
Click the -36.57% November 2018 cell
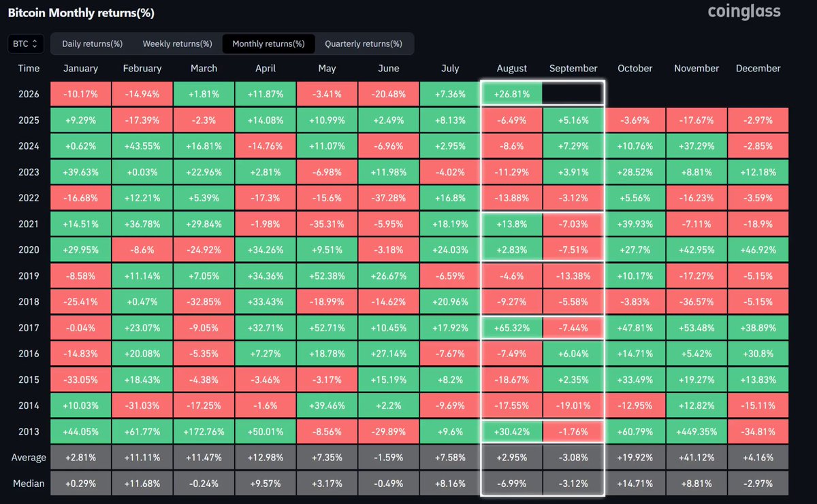[x=696, y=301]
